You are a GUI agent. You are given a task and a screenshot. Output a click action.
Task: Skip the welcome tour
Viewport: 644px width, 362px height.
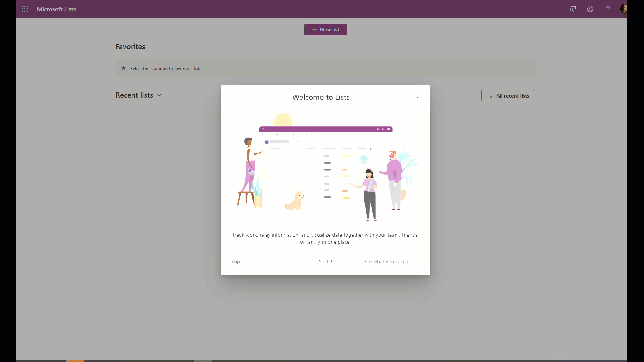(235, 261)
